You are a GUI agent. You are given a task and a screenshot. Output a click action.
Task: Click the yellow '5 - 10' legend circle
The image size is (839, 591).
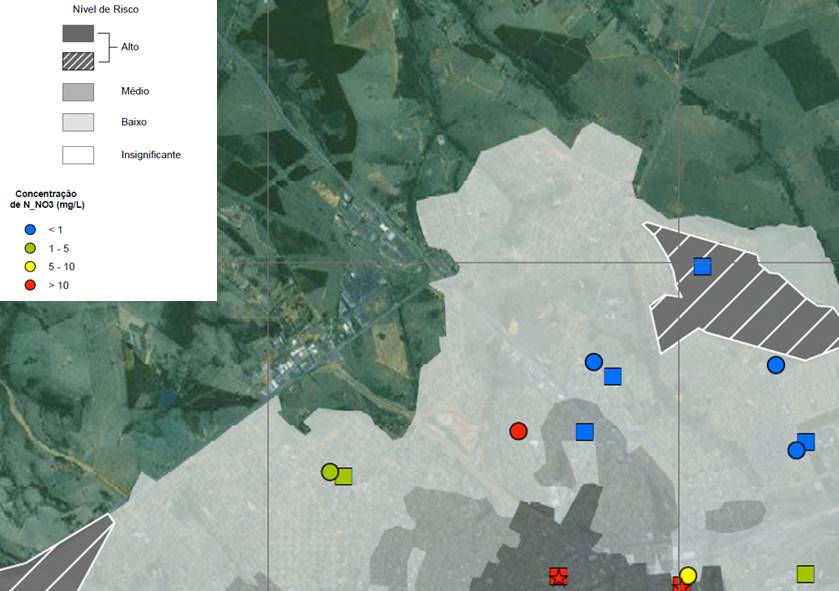click(x=30, y=266)
